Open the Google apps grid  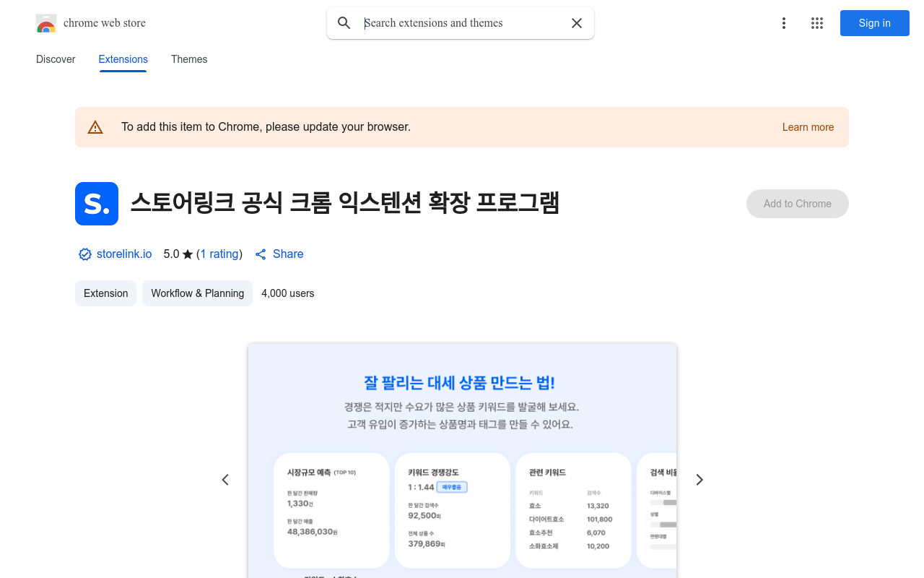817,23
